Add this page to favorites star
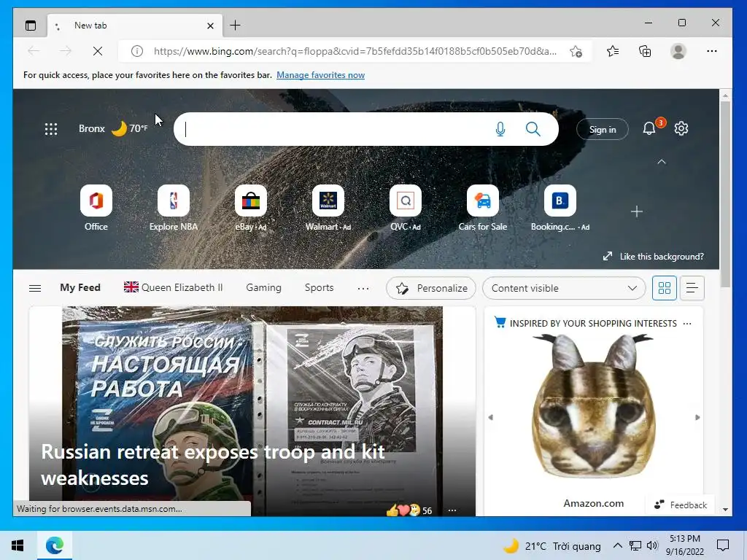The width and height of the screenshot is (747, 560). coord(576,51)
